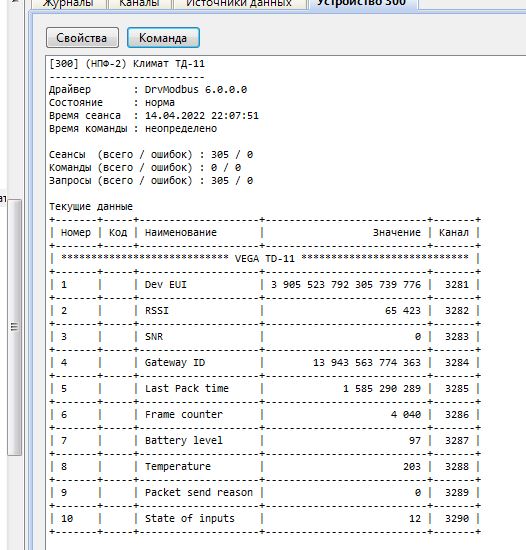Click value 3 905 523 792 305 739 776
526x550 pixels.
pyautogui.click(x=346, y=284)
